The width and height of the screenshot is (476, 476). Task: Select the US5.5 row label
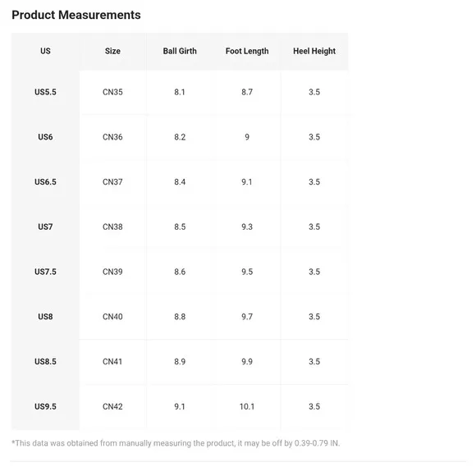point(45,92)
